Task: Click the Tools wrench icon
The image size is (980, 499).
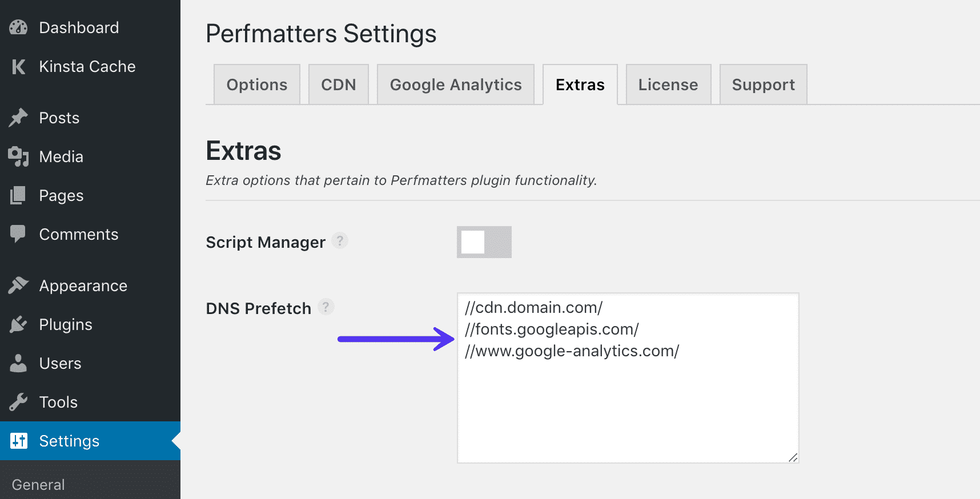Action: (x=18, y=402)
